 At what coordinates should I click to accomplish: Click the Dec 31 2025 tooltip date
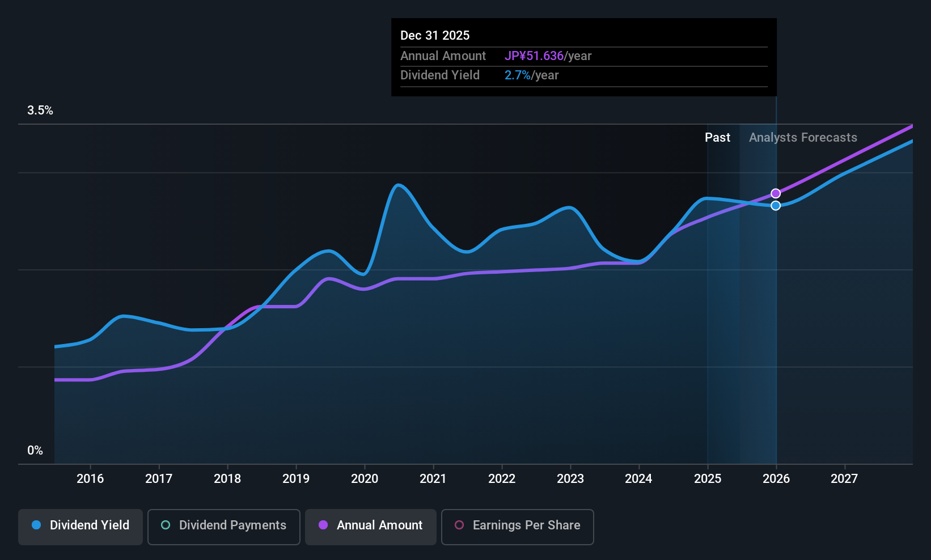[435, 35]
